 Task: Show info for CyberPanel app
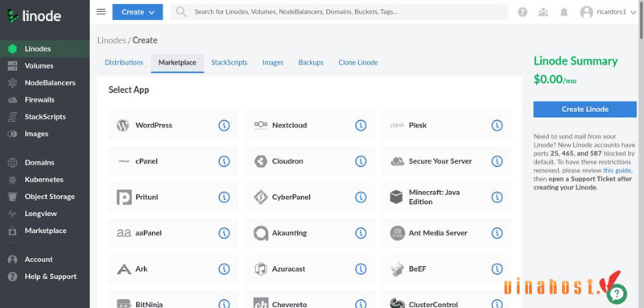[361, 197]
